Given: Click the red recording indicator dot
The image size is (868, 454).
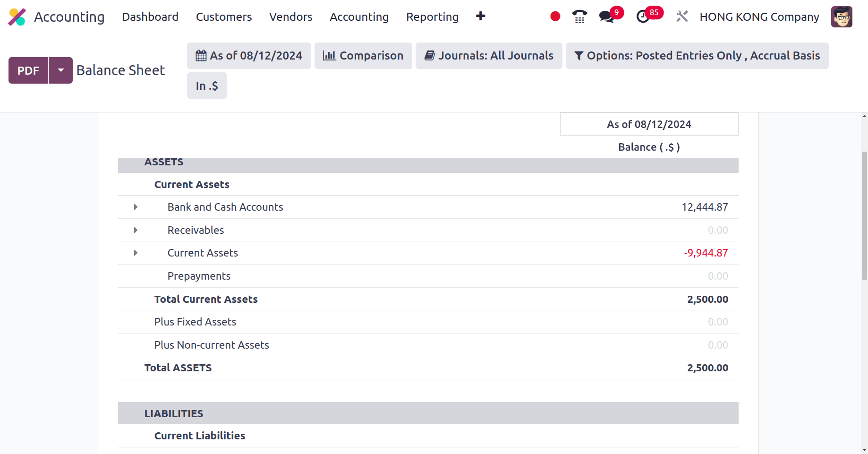Looking at the screenshot, I should (x=555, y=17).
